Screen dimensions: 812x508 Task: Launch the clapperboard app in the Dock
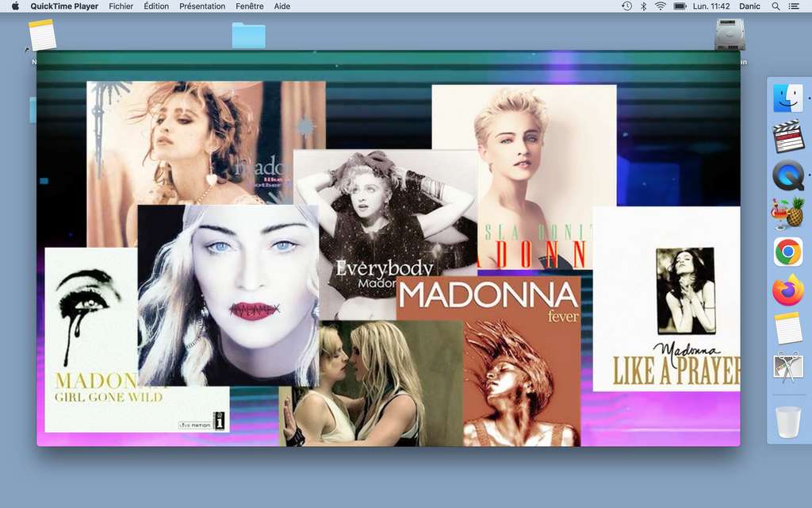coord(788,137)
